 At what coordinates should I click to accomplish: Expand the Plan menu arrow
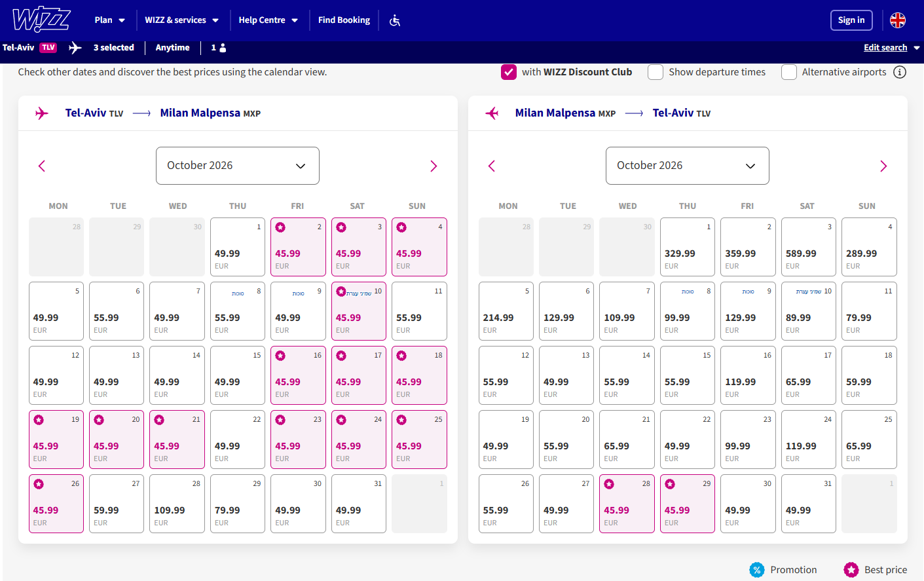tap(122, 20)
